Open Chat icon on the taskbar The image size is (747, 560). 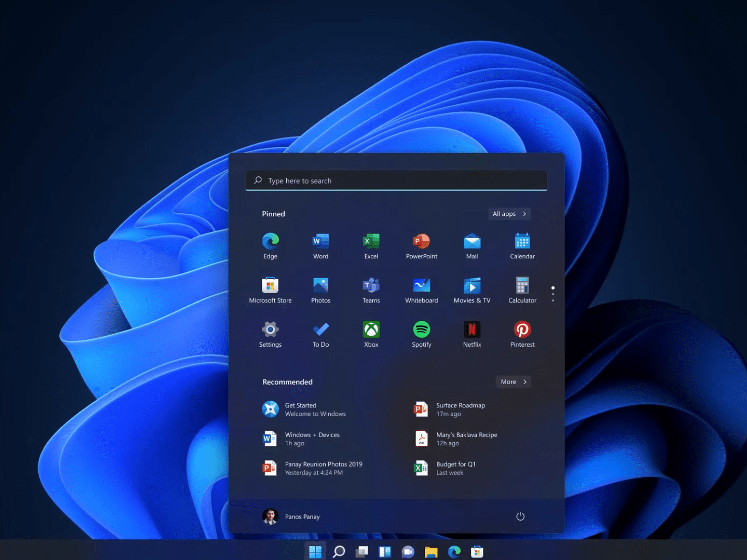coord(408,552)
